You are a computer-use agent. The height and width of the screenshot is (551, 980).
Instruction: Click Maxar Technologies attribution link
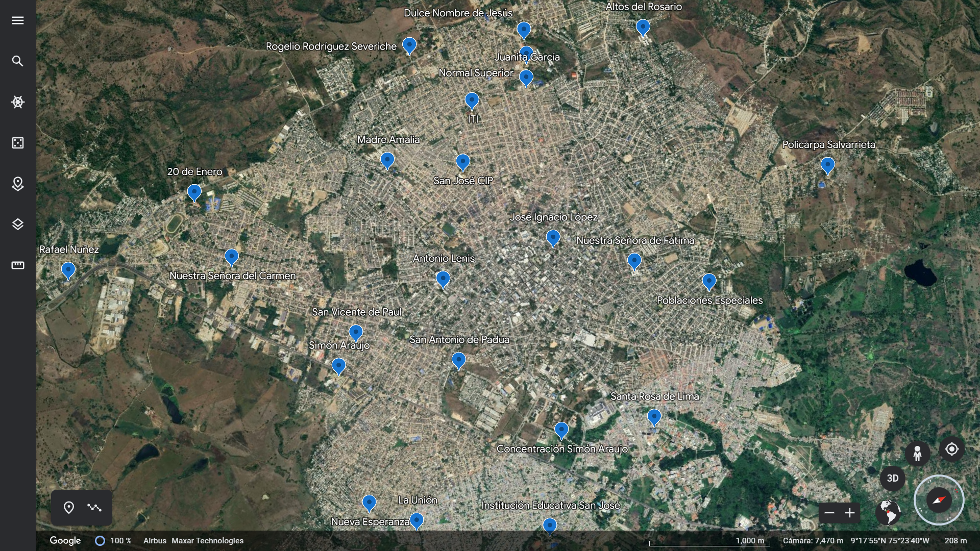pyautogui.click(x=207, y=541)
